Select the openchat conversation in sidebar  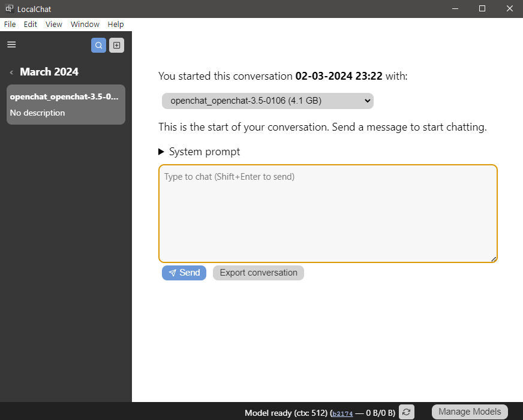[x=66, y=104]
